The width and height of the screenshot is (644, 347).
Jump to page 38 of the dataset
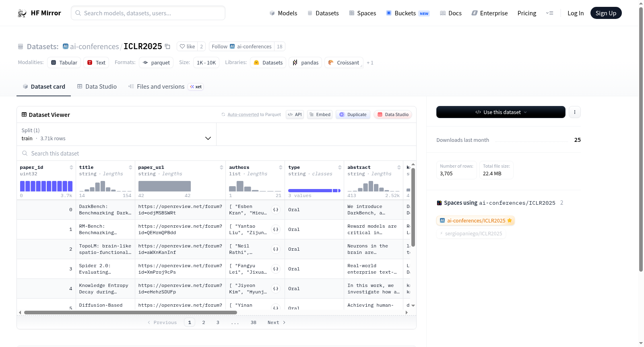pos(254,322)
